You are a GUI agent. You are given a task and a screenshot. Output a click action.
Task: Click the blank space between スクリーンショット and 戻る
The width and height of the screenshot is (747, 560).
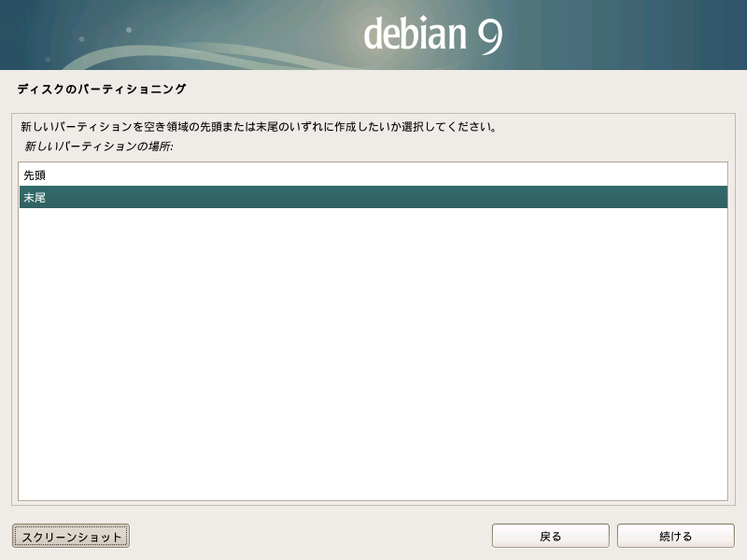(x=308, y=536)
